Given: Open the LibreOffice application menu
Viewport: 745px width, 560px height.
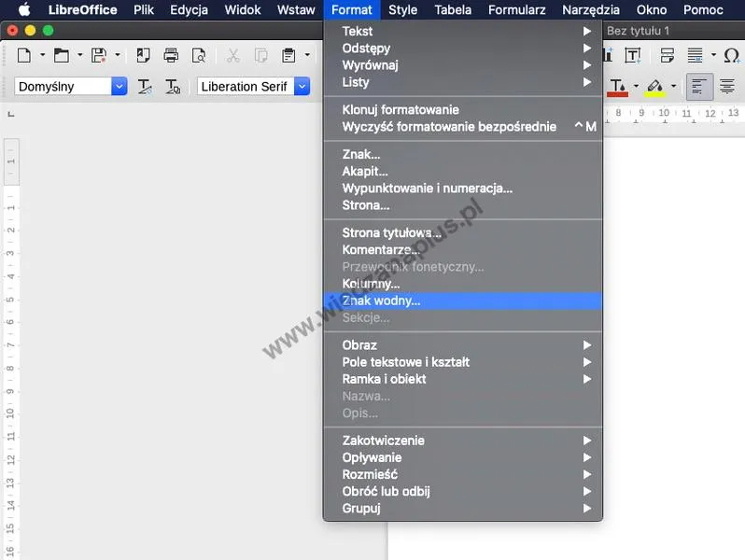Looking at the screenshot, I should (x=83, y=9).
